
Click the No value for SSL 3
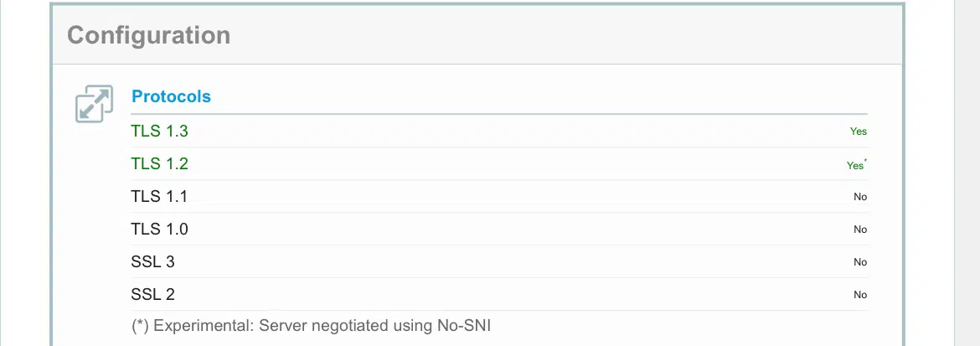[859, 262]
